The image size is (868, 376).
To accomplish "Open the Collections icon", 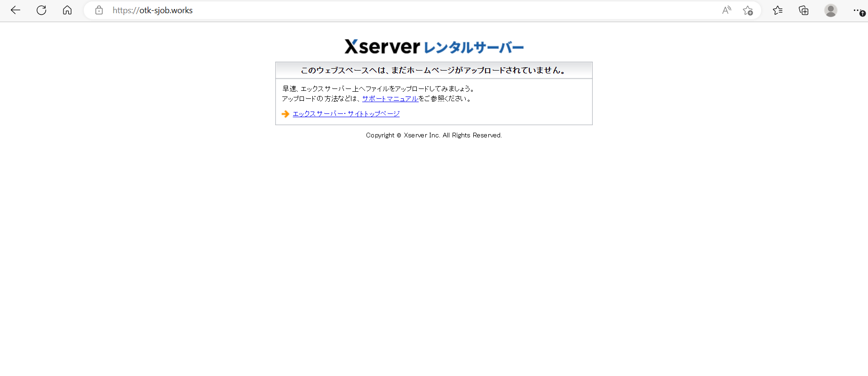I will (804, 10).
